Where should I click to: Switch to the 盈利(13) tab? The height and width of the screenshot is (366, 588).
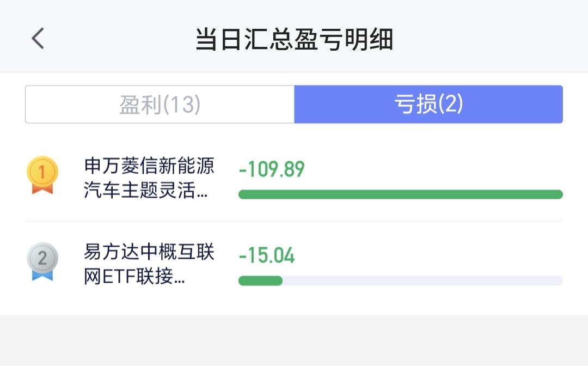click(x=160, y=104)
